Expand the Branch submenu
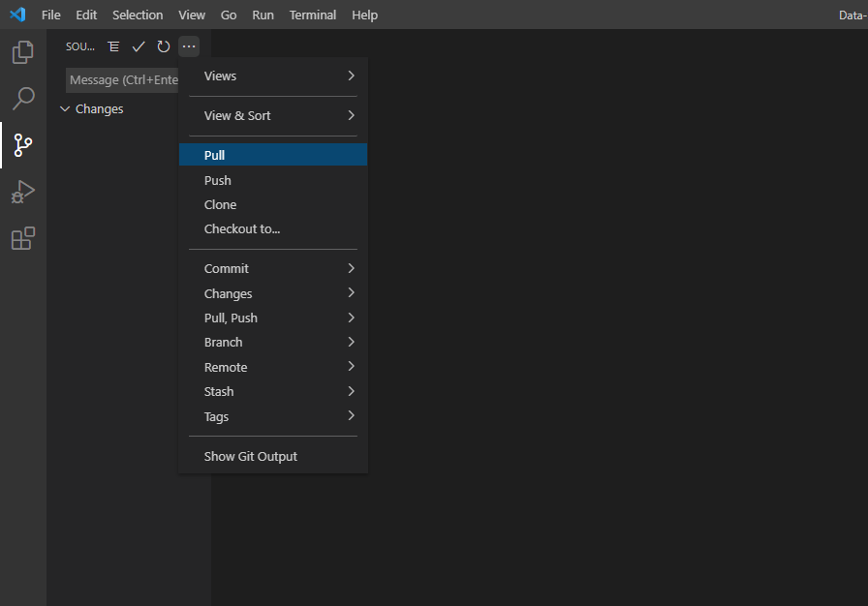Viewport: 868px width, 606px height. tap(273, 343)
